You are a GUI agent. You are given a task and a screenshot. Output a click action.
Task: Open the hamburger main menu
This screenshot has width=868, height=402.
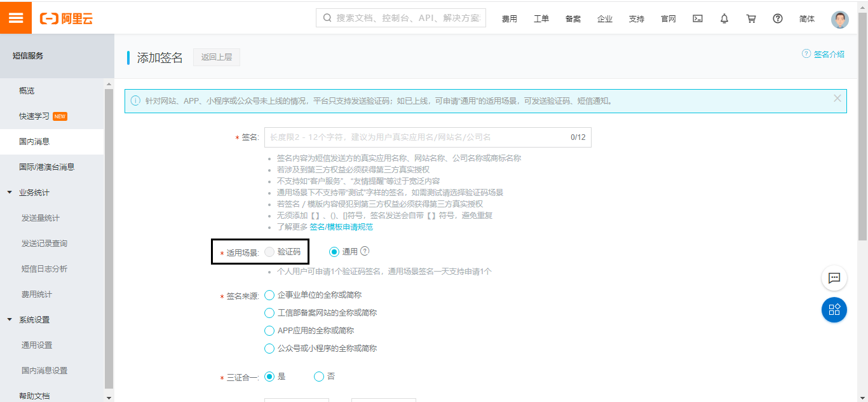pyautogui.click(x=16, y=18)
